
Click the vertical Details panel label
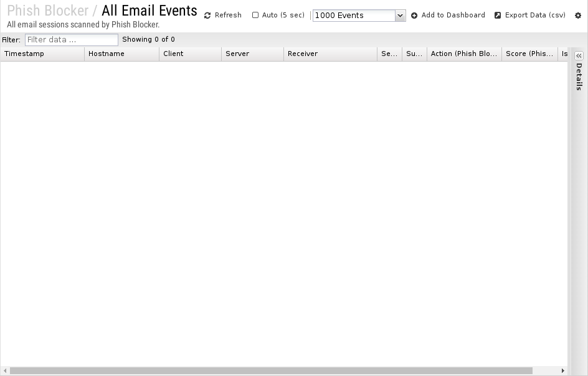click(579, 77)
